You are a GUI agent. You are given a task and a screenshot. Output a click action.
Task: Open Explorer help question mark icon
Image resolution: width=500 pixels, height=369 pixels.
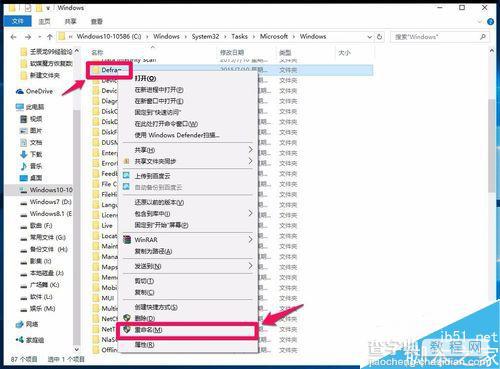(x=490, y=22)
